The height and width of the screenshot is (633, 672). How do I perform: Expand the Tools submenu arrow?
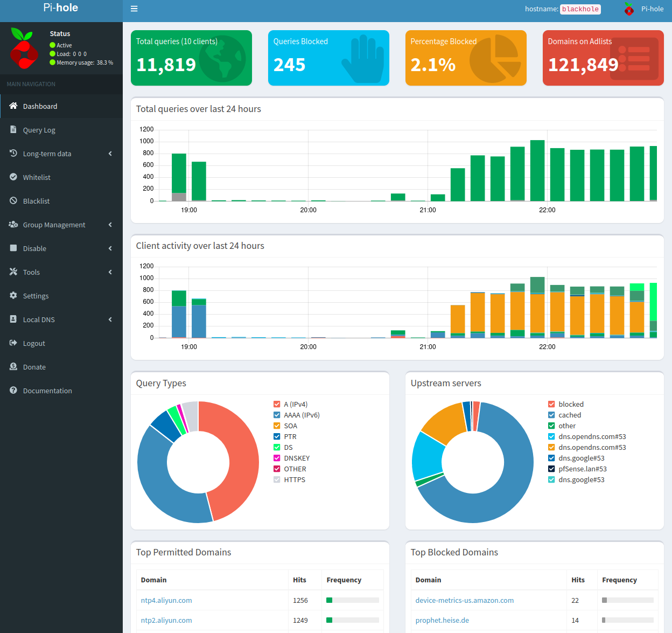[110, 272]
